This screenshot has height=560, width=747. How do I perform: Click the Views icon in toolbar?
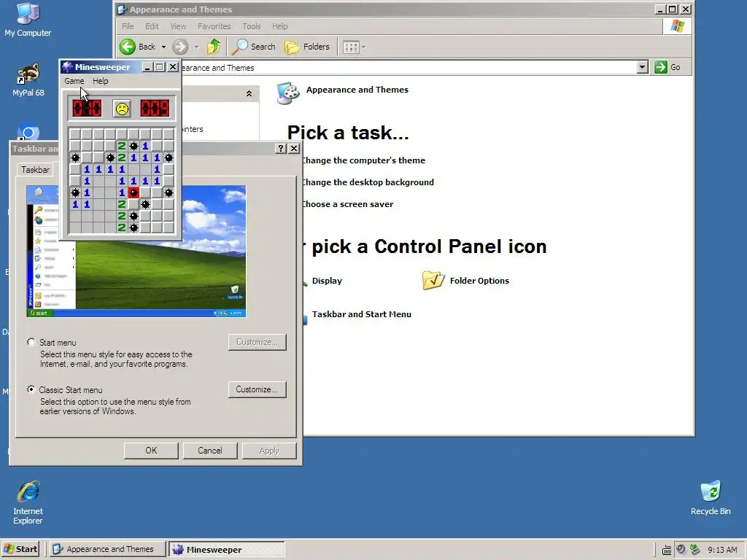click(x=351, y=47)
